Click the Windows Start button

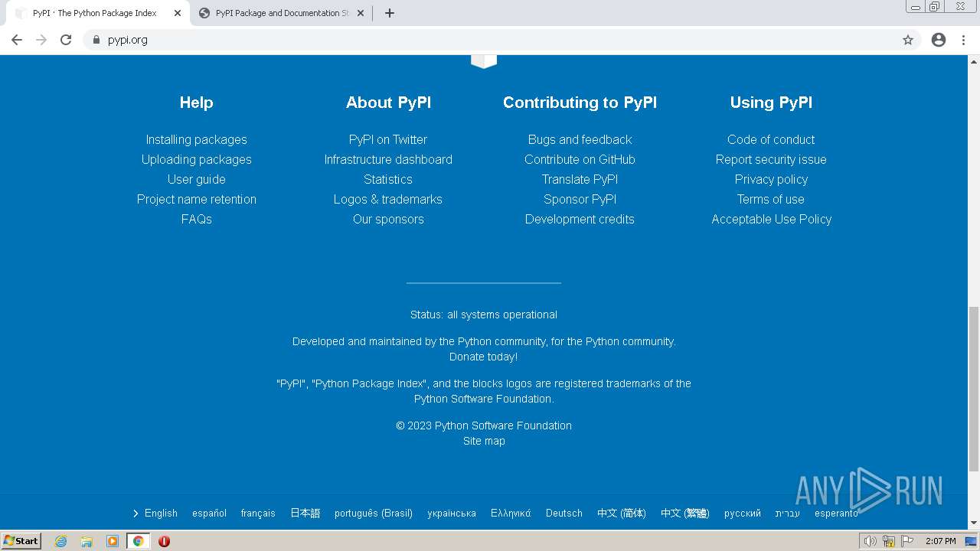[21, 541]
